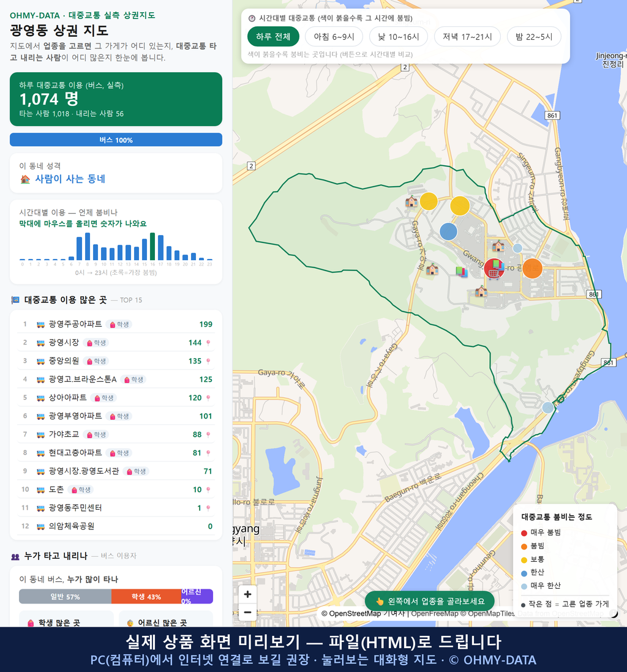Viewport: 627px width, 672px height.
Task: Click the gray 일반 57% segment
Action: (x=65, y=597)
